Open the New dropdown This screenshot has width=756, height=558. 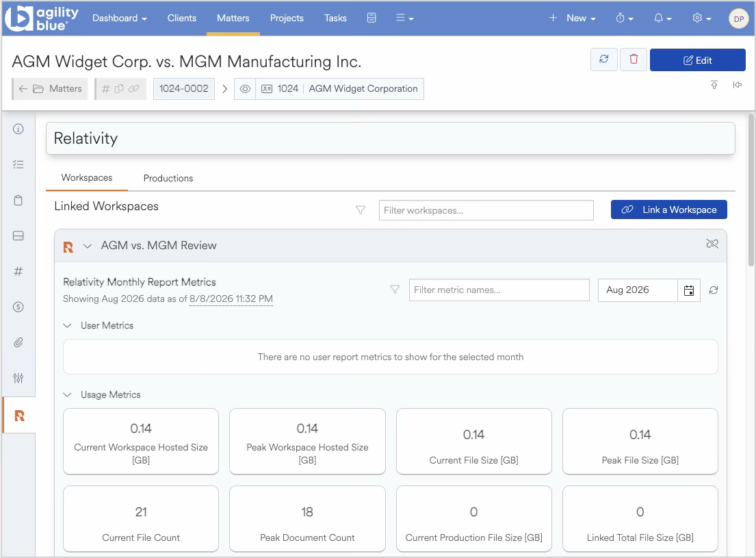coord(573,18)
